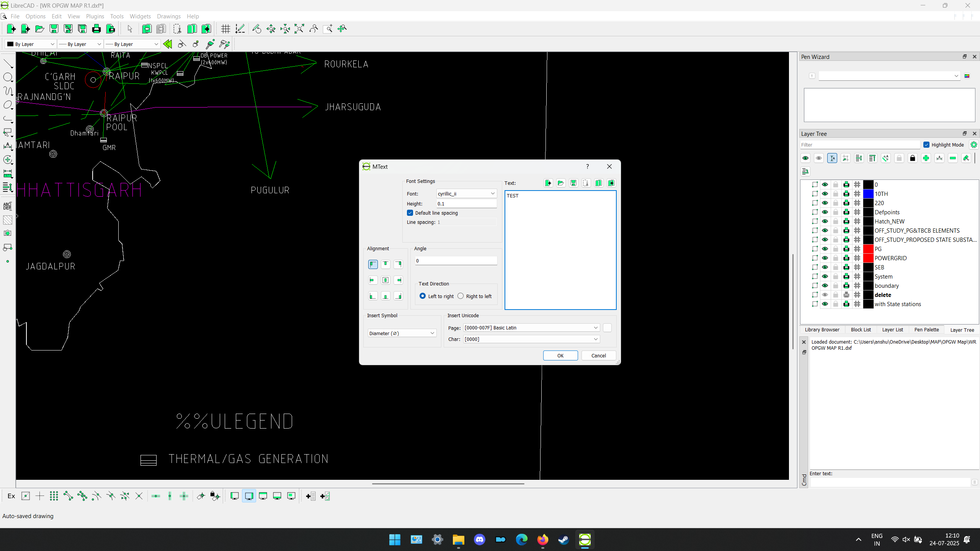Click Cancel in the MText dialog
This screenshot has width=980, height=551.
point(598,355)
